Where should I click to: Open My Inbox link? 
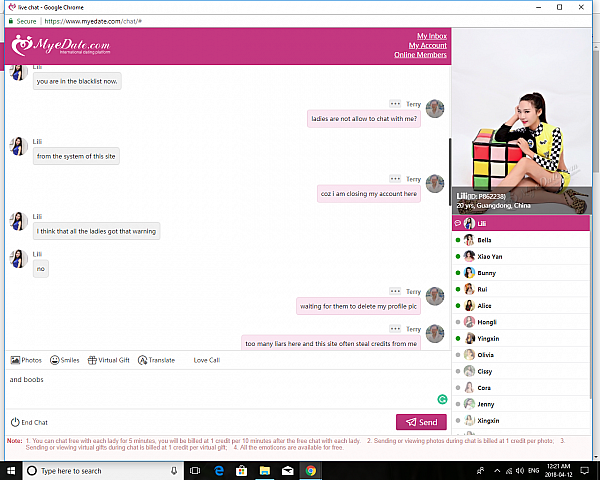click(x=431, y=36)
